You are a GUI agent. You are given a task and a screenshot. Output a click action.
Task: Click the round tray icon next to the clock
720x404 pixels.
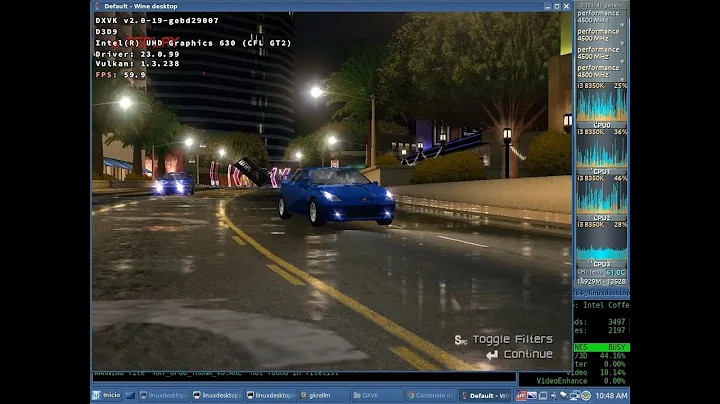(586, 395)
